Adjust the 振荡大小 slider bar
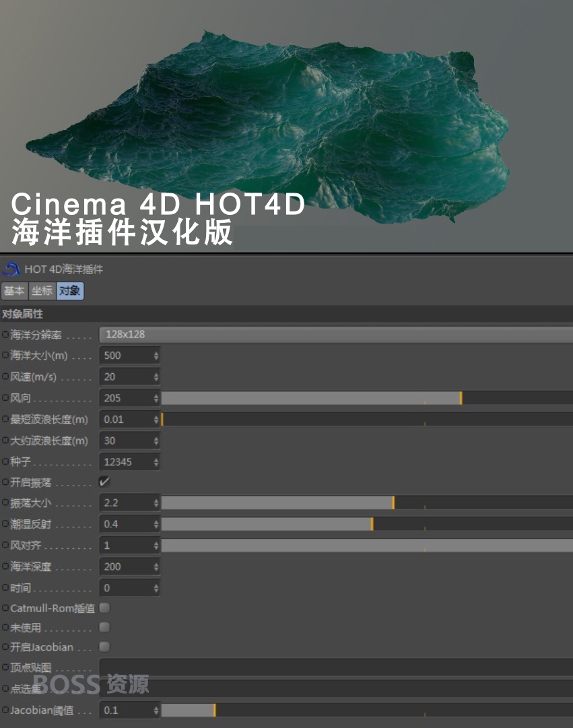573x728 pixels. coord(367,503)
